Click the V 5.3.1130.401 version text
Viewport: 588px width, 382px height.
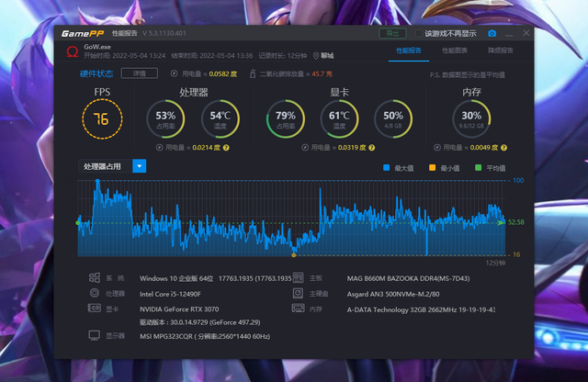[x=164, y=33]
